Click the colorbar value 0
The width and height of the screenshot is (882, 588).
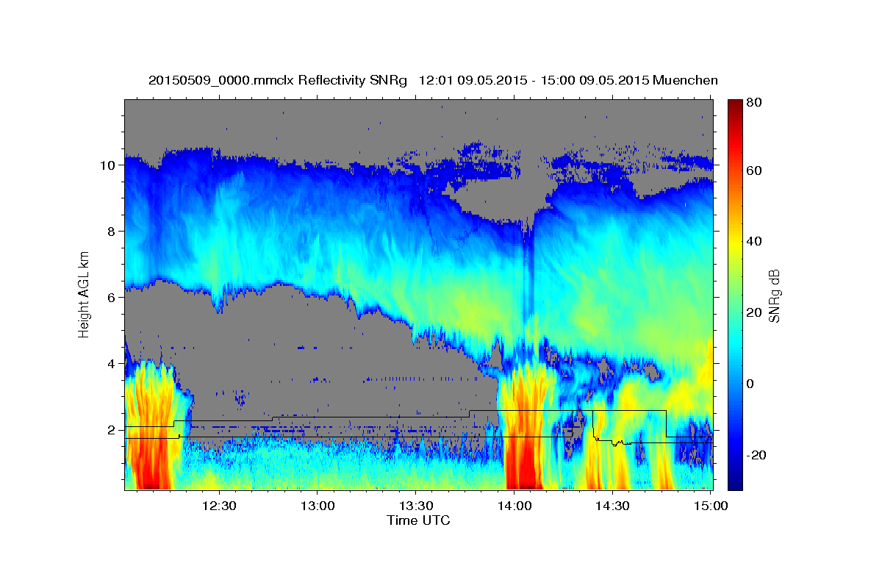[x=750, y=384]
